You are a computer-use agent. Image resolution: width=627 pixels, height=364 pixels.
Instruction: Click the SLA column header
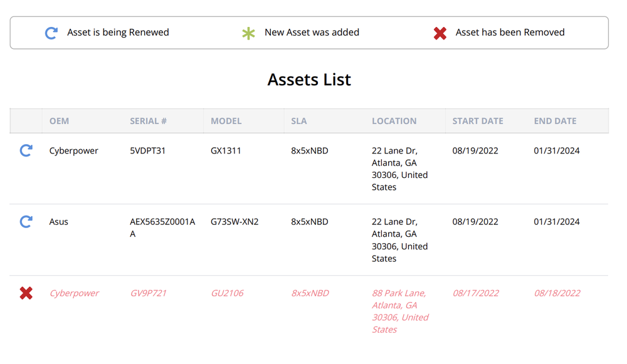299,121
